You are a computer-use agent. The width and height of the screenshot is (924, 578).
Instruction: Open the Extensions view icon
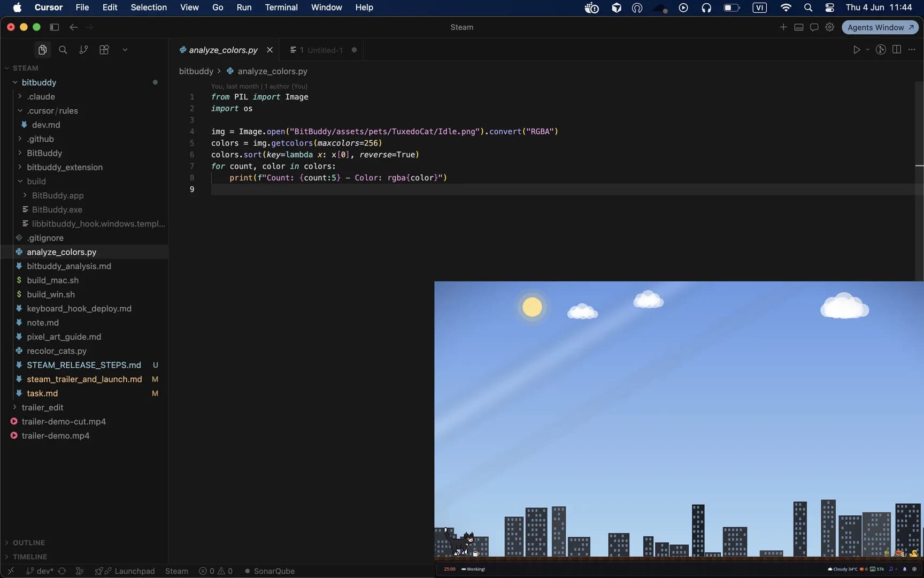pyautogui.click(x=104, y=50)
